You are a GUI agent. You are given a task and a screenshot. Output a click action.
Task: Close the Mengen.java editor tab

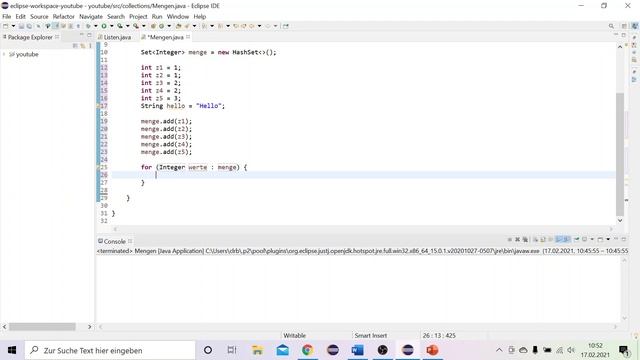pos(188,37)
